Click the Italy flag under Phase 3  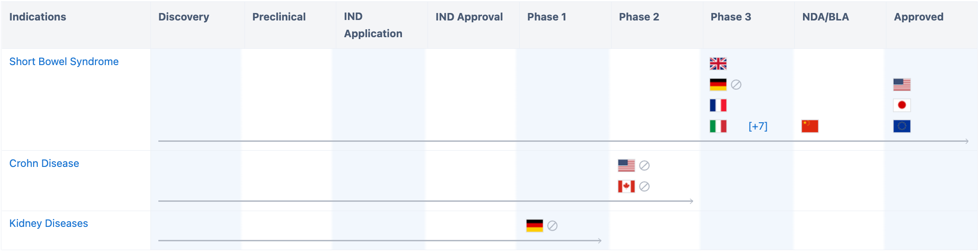(x=718, y=126)
